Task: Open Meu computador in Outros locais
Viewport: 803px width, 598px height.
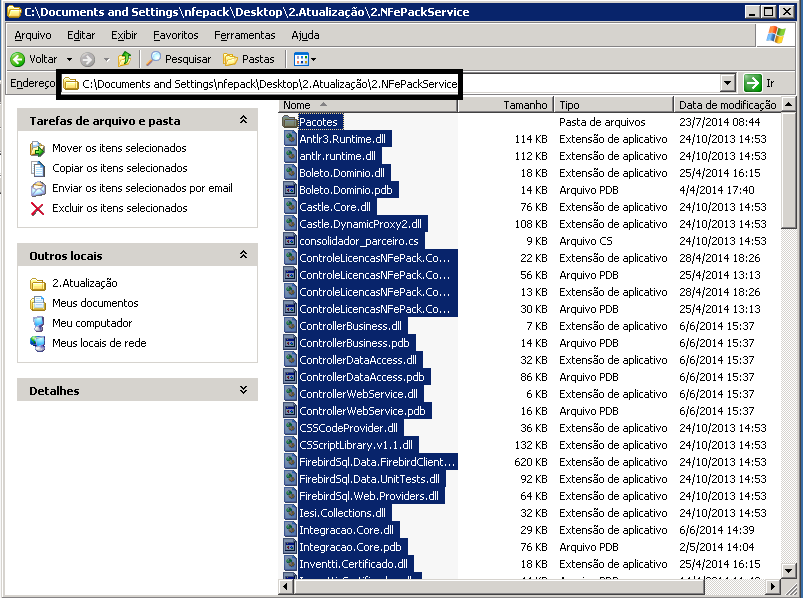Action: [92, 323]
